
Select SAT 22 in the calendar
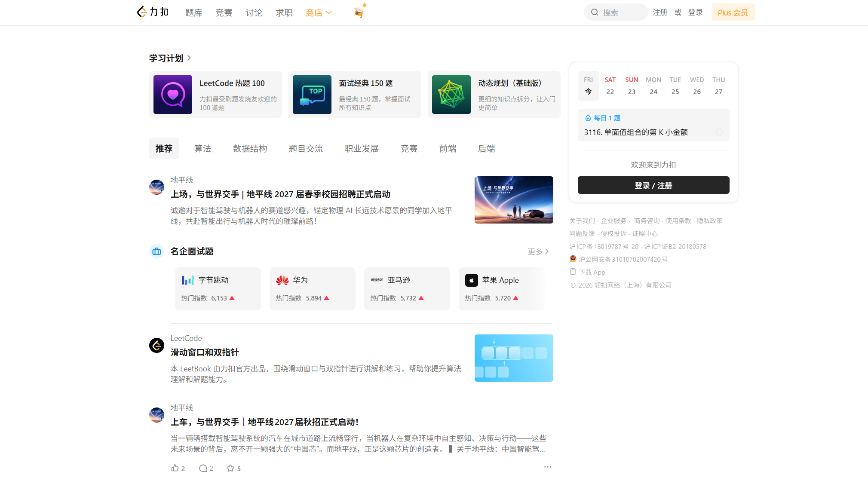click(610, 86)
